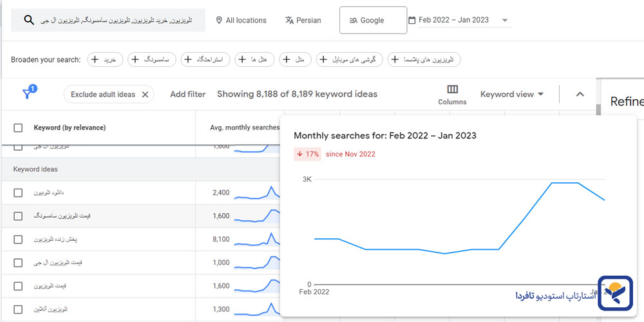Open the Google search network selector

pos(373,20)
